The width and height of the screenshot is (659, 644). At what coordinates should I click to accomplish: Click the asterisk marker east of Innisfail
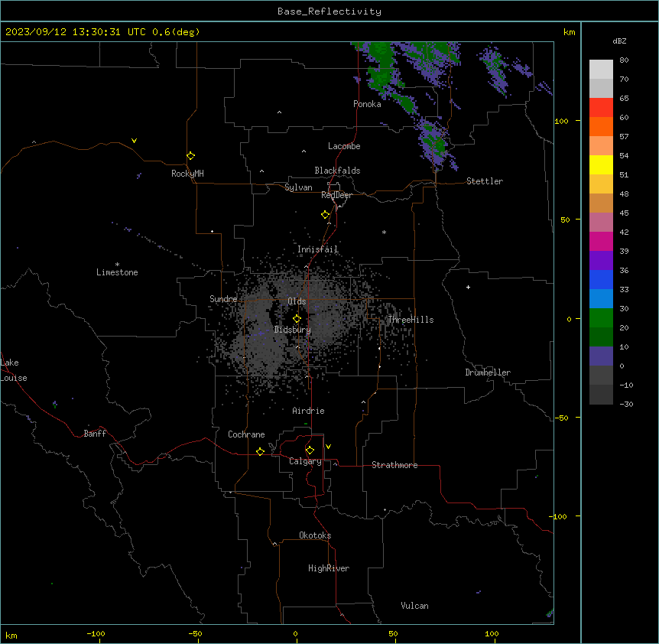coord(384,232)
